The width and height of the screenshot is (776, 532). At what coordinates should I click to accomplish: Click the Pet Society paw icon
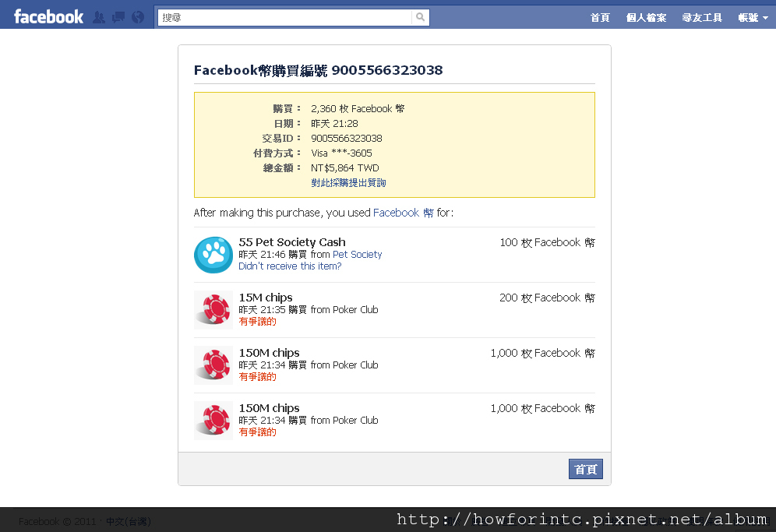point(213,255)
